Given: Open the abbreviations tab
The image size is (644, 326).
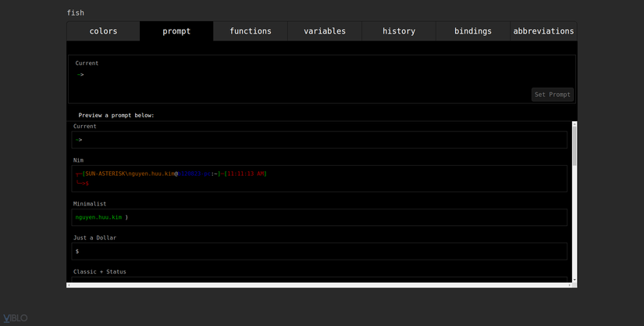Looking at the screenshot, I should coord(543,31).
